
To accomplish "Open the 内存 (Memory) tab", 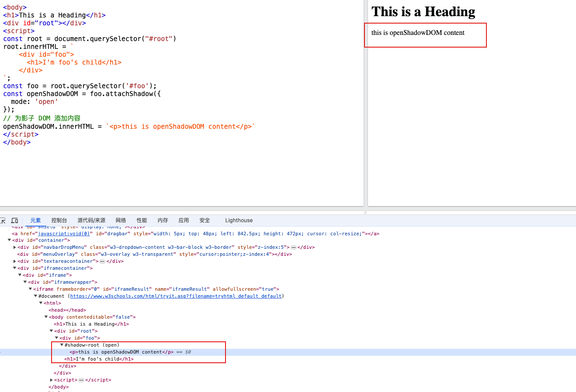I will [163, 220].
